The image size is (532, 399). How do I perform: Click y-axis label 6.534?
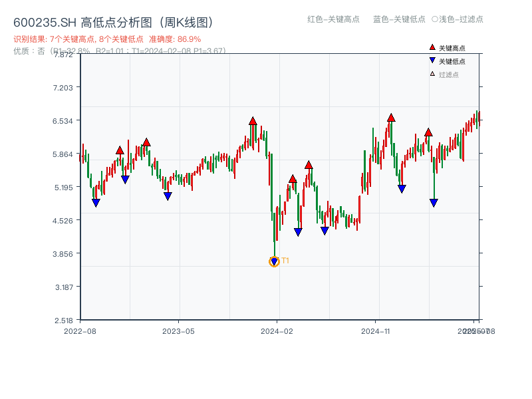(63, 121)
